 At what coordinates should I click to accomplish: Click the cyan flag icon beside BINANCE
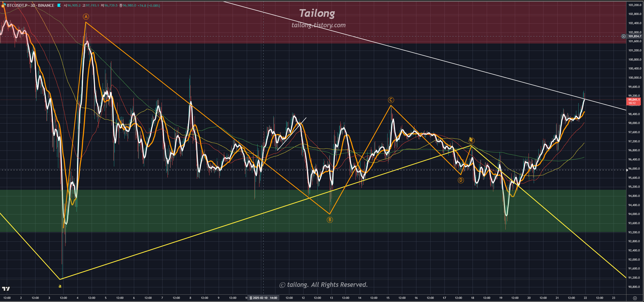coord(59,5)
